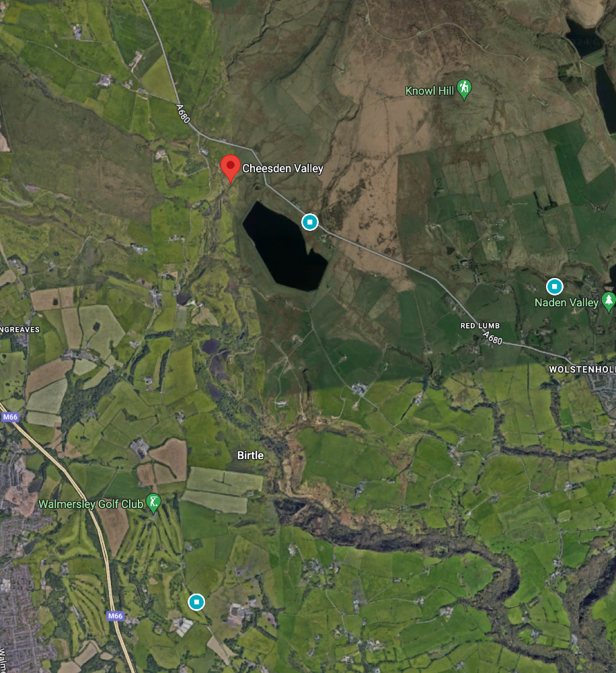Open the Walmersley Golf Club text label
Viewport: 616px width, 673px height.
pyautogui.click(x=91, y=504)
